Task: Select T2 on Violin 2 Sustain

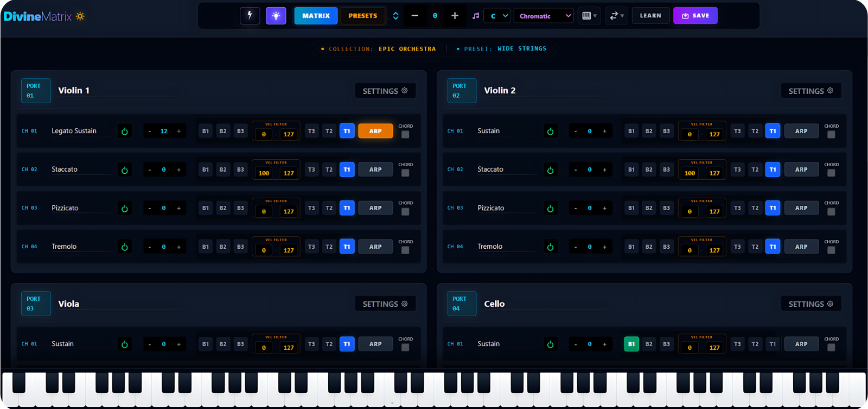Action: click(755, 131)
